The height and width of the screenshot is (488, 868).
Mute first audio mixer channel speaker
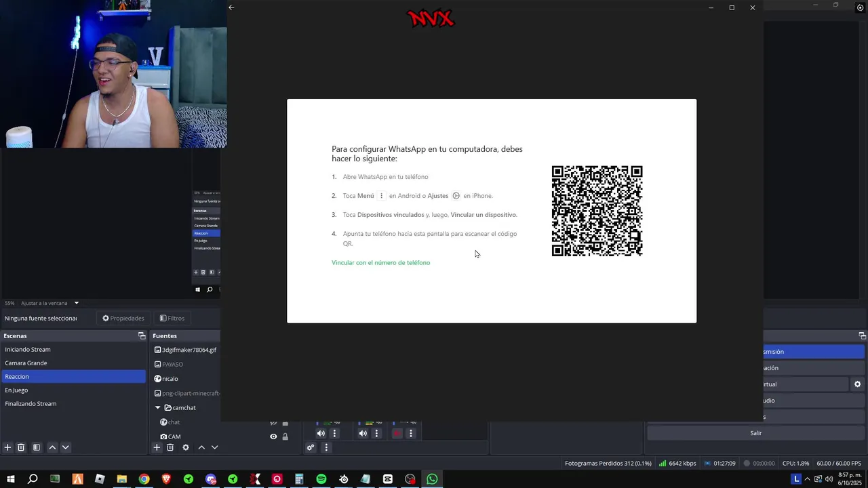[321, 434]
